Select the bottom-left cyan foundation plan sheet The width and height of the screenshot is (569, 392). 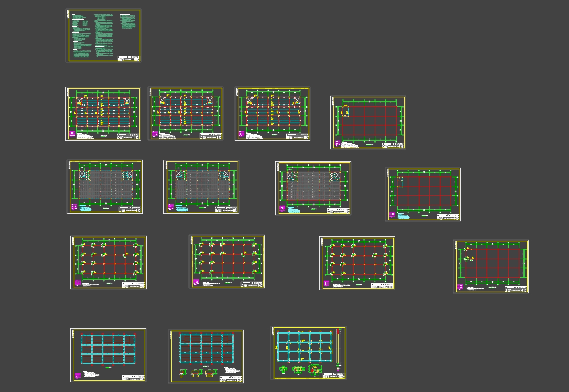pos(108,355)
